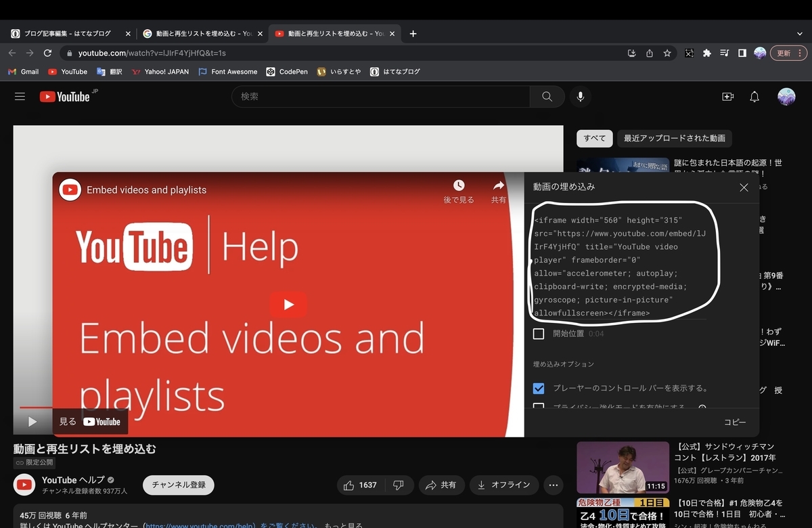Install app icon in address bar
The height and width of the screenshot is (528, 812).
[632, 53]
